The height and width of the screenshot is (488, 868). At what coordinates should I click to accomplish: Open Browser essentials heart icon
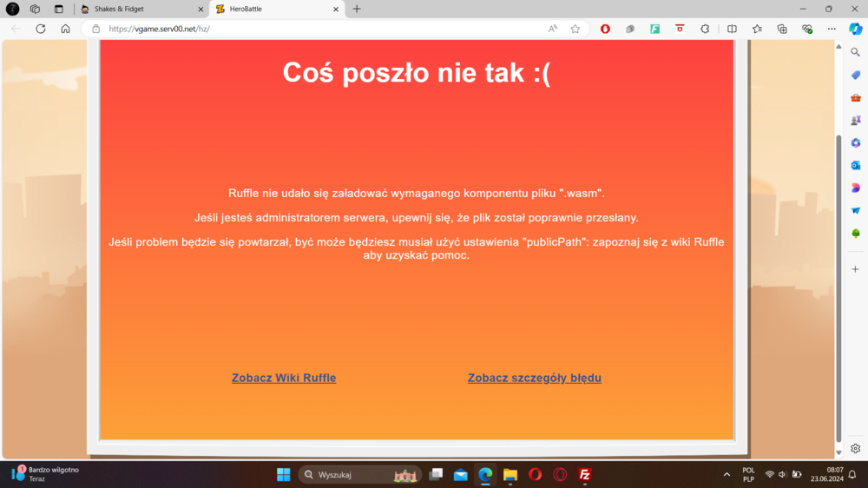click(x=807, y=29)
